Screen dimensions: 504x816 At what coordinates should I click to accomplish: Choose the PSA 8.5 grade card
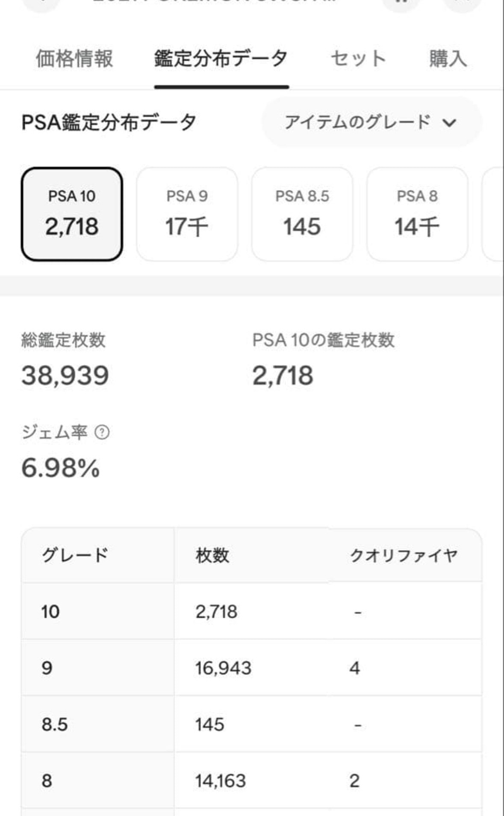302,214
